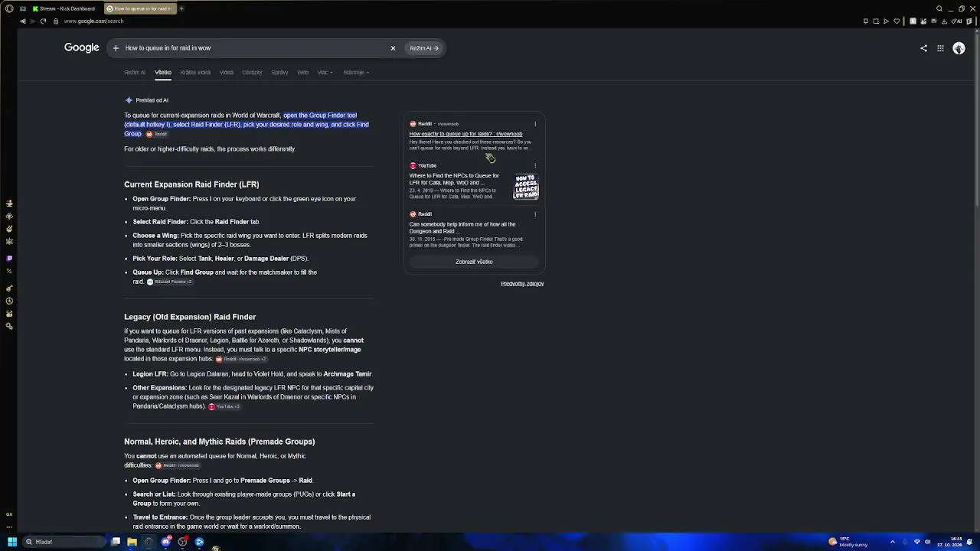
Task: Switch to Stream - Kick Dashboard tab
Action: [x=64, y=8]
